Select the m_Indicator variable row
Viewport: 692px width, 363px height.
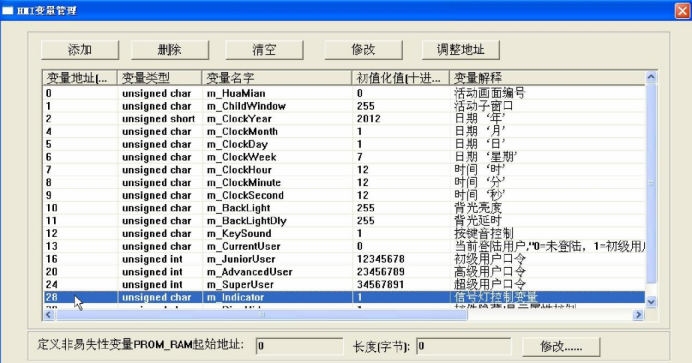[344, 297]
